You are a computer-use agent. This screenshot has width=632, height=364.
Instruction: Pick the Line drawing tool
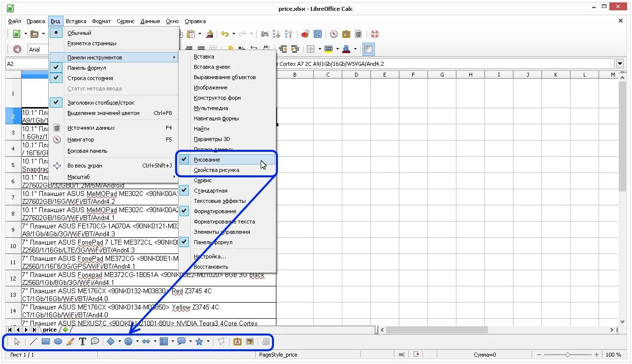coord(33,341)
